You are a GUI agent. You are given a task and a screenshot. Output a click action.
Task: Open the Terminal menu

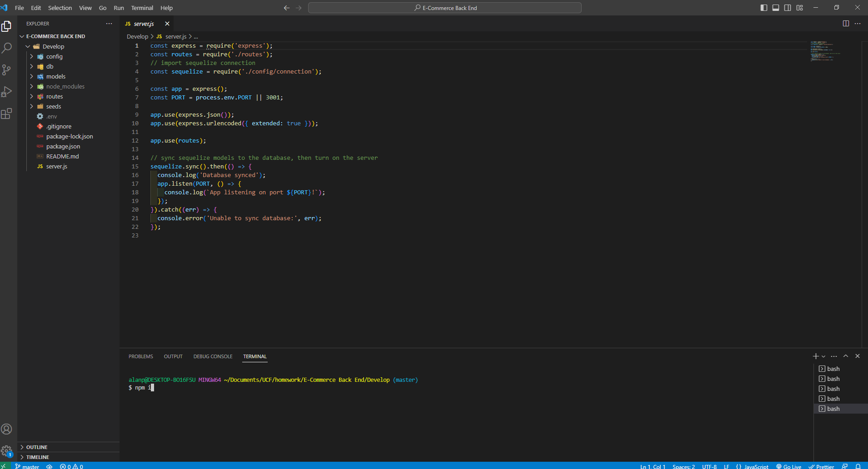pos(142,8)
